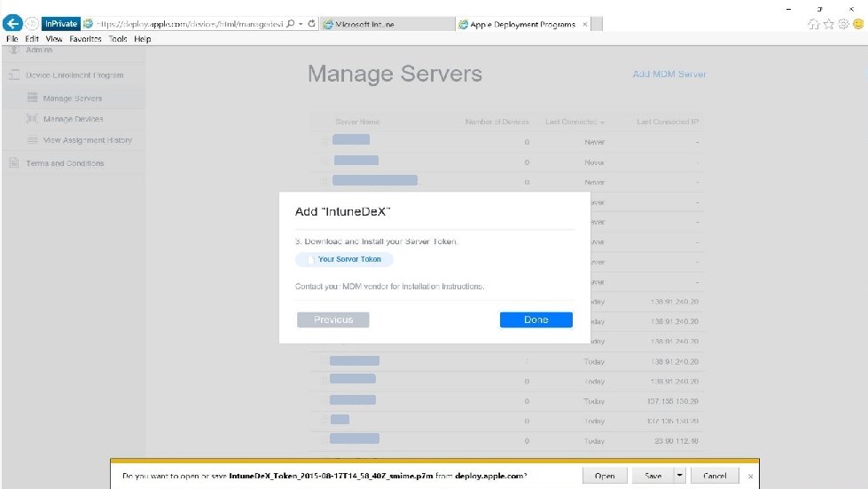Select Device Enrollment Program in sidebar
The height and width of the screenshot is (489, 868).
pyautogui.click(x=74, y=75)
